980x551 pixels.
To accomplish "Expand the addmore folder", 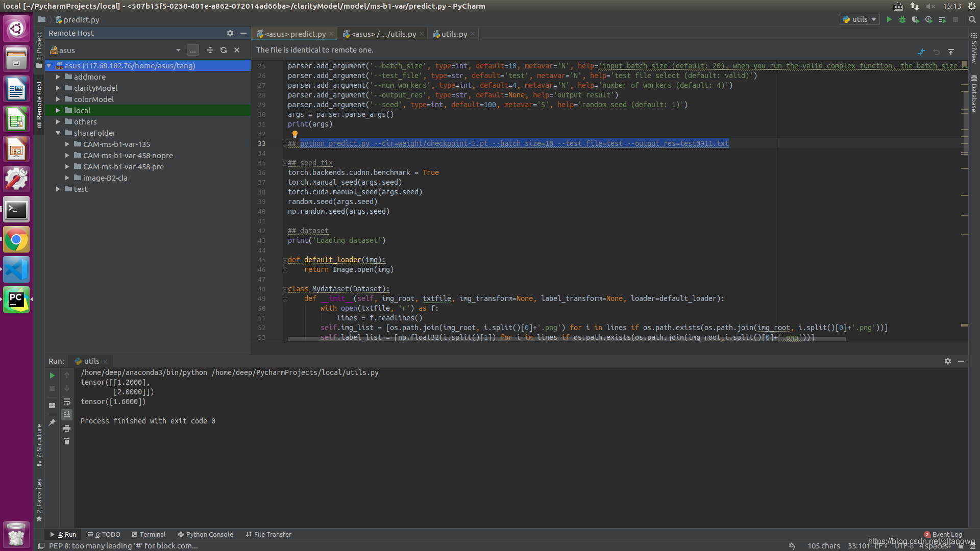I will pos(58,77).
